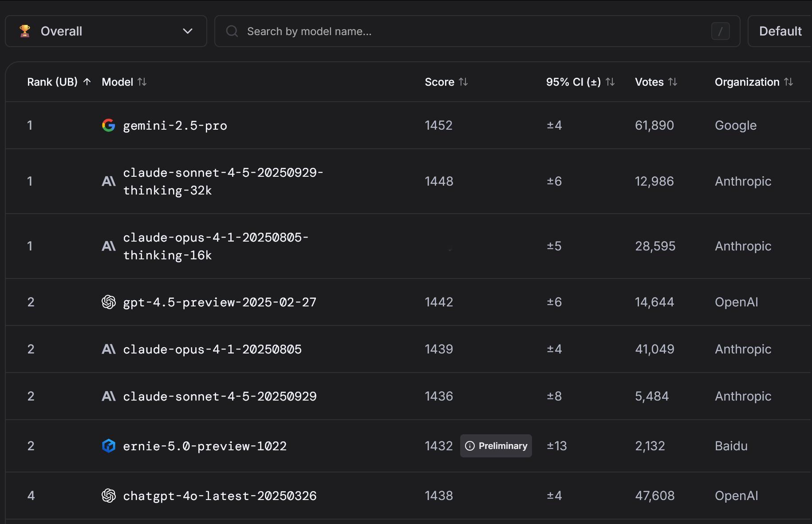Expand the Default view dropdown

pos(780,31)
